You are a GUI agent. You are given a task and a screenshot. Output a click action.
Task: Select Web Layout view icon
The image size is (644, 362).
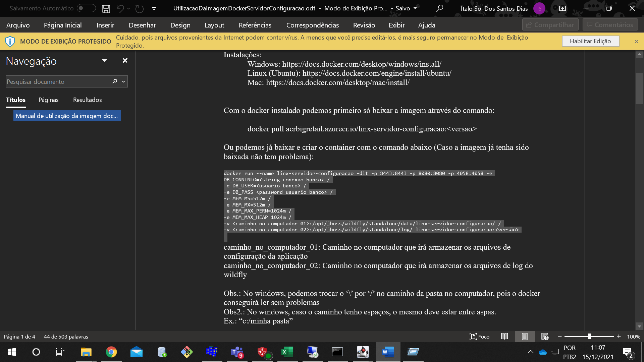click(545, 337)
